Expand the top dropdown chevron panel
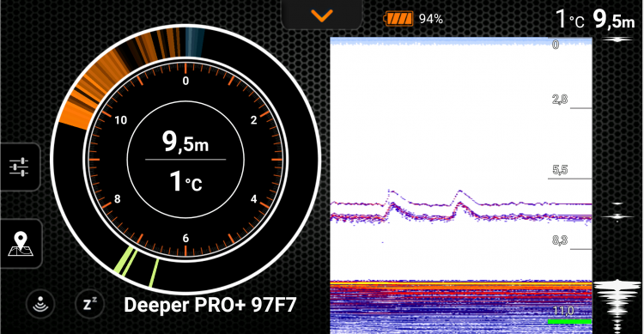644x334 pixels. 322,15
